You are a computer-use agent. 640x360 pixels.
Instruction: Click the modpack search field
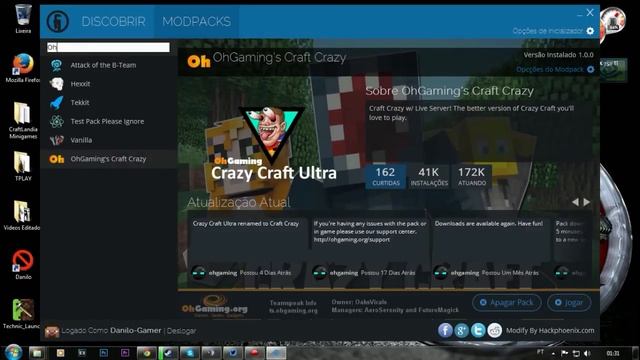pyautogui.click(x=108, y=47)
